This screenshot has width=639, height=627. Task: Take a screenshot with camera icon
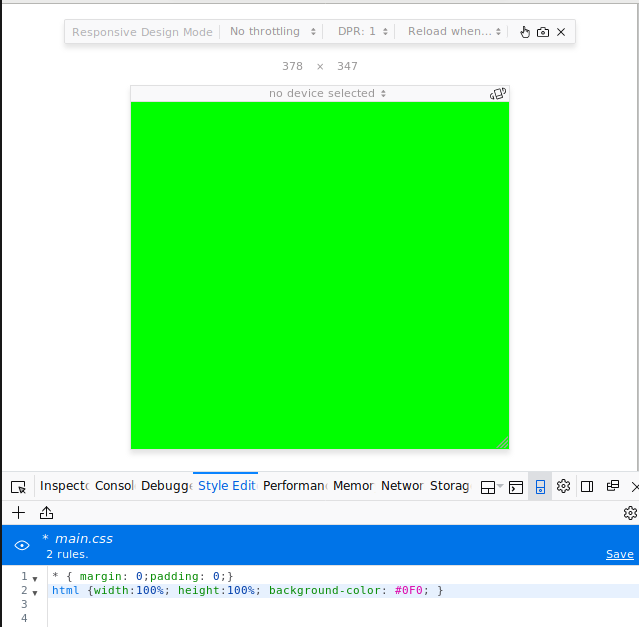543,32
